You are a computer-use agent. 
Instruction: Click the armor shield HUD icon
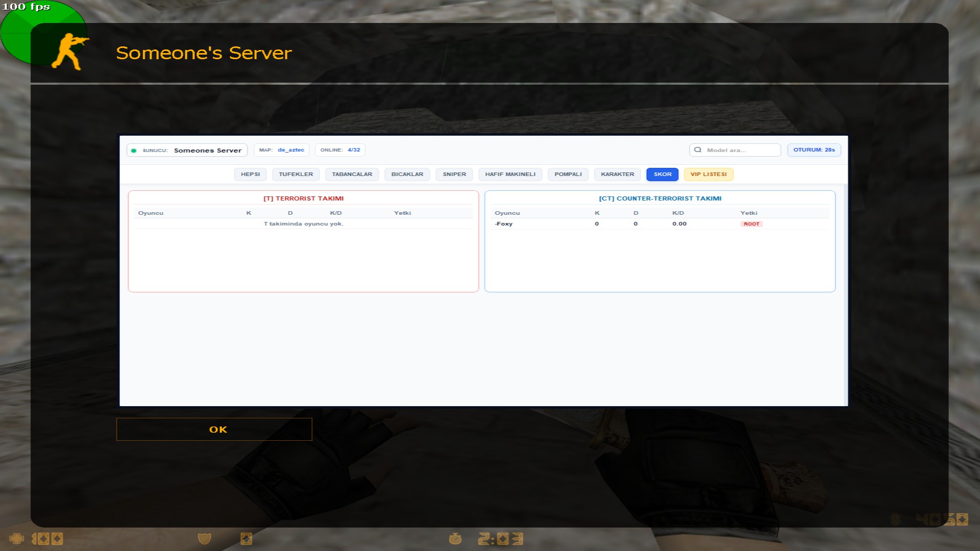(205, 539)
